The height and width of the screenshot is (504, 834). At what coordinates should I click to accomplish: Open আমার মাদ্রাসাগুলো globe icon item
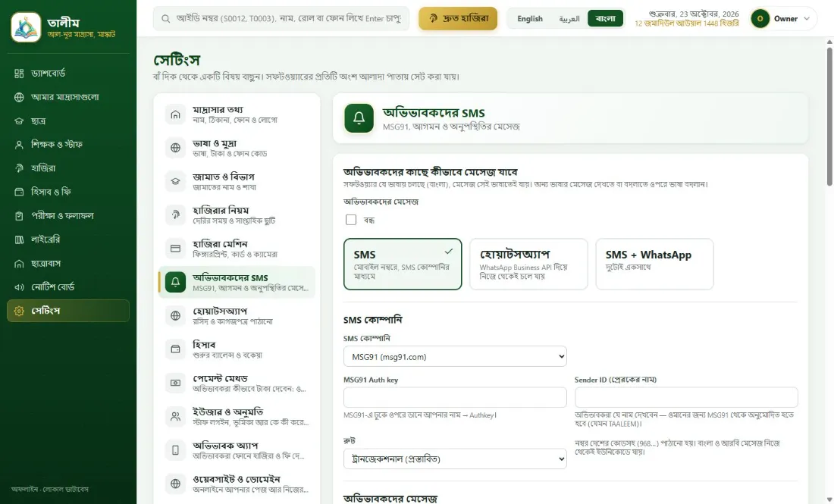coord(68,97)
